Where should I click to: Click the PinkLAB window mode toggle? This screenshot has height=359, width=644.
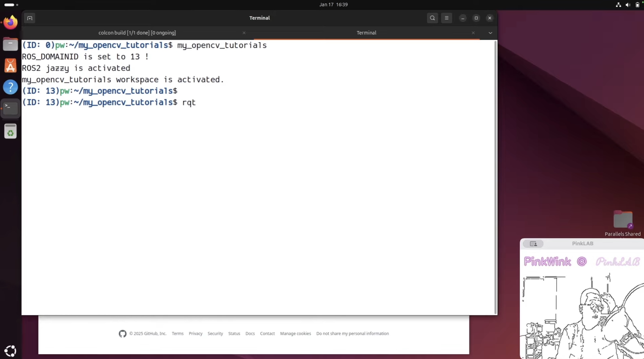coord(533,244)
